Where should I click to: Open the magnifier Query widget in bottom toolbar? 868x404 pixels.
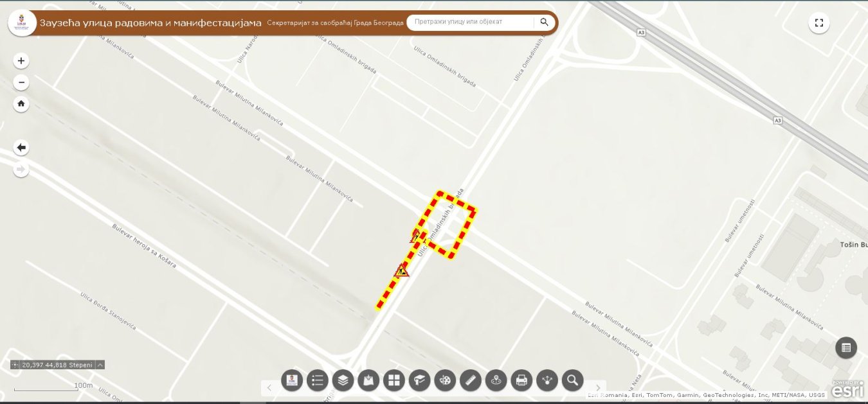tap(572, 380)
